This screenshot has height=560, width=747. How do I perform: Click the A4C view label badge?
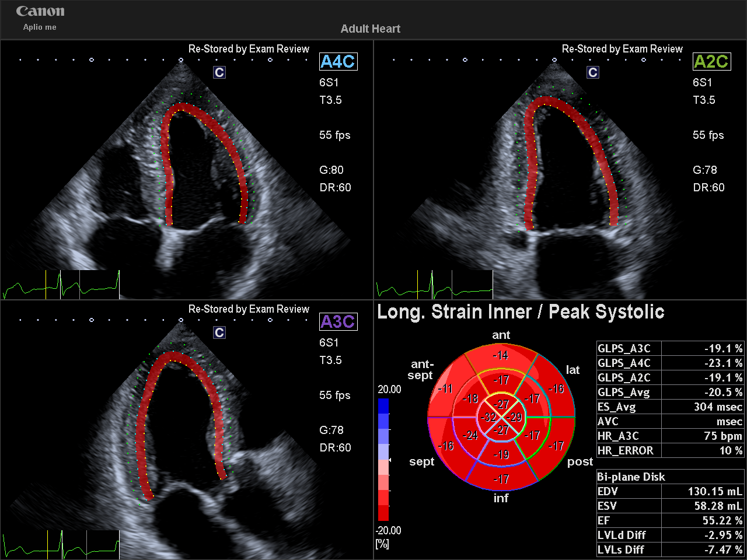[x=338, y=61]
